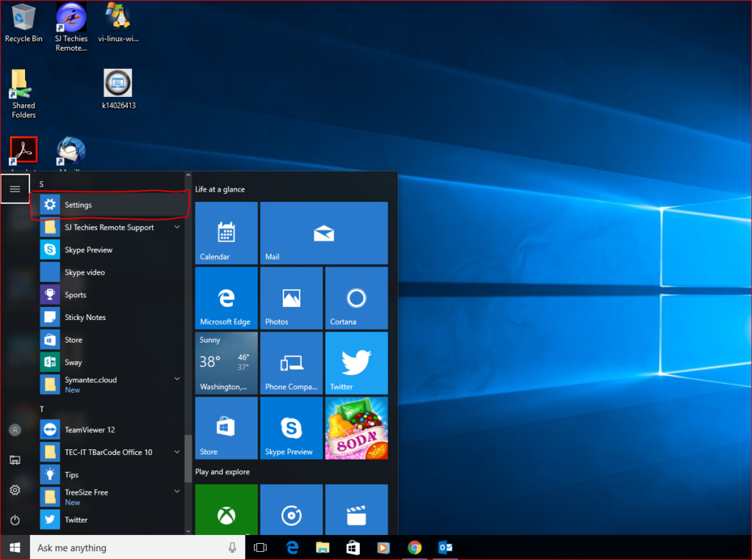Expand TreeSize Free in the app list
752x560 pixels.
(x=176, y=491)
